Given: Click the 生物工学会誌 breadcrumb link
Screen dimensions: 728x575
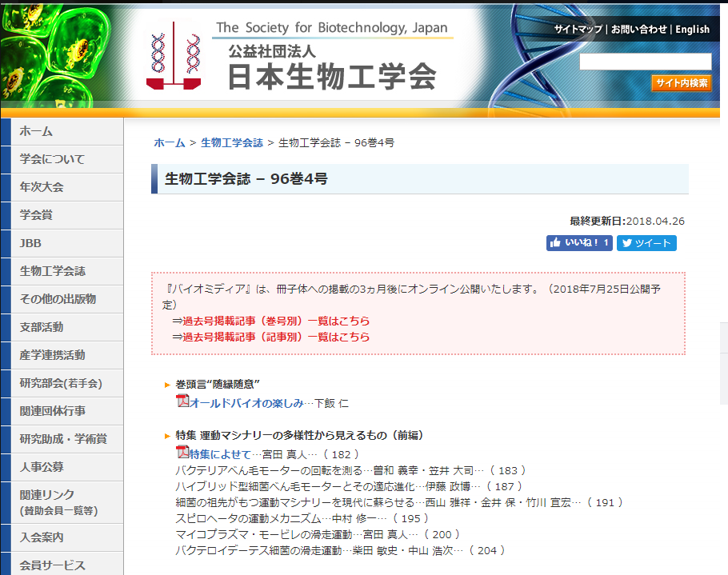Looking at the screenshot, I should tap(232, 142).
